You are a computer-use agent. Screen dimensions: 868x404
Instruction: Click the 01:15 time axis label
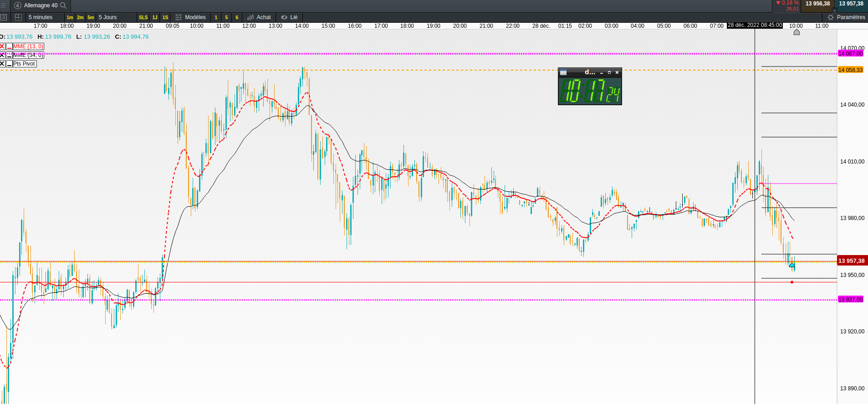[565, 26]
